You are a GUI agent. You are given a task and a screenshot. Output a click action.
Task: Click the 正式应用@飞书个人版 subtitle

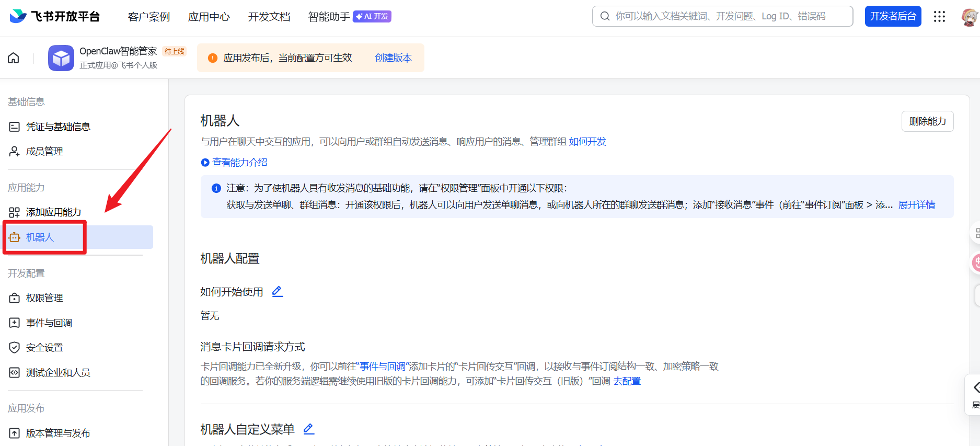(x=118, y=65)
